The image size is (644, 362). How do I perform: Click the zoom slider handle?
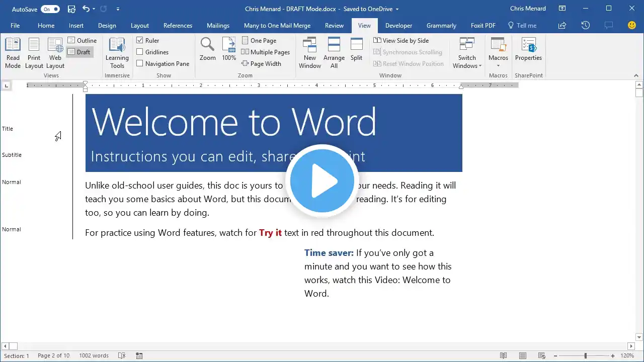[585, 355]
